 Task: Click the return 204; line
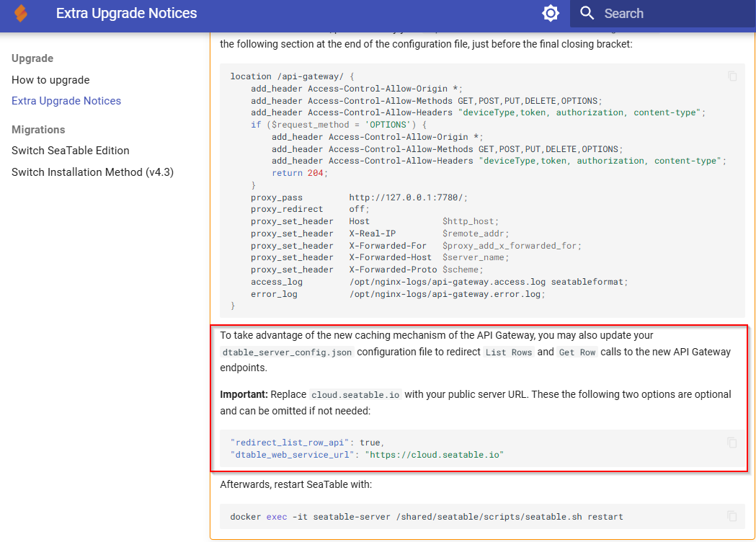tap(299, 173)
